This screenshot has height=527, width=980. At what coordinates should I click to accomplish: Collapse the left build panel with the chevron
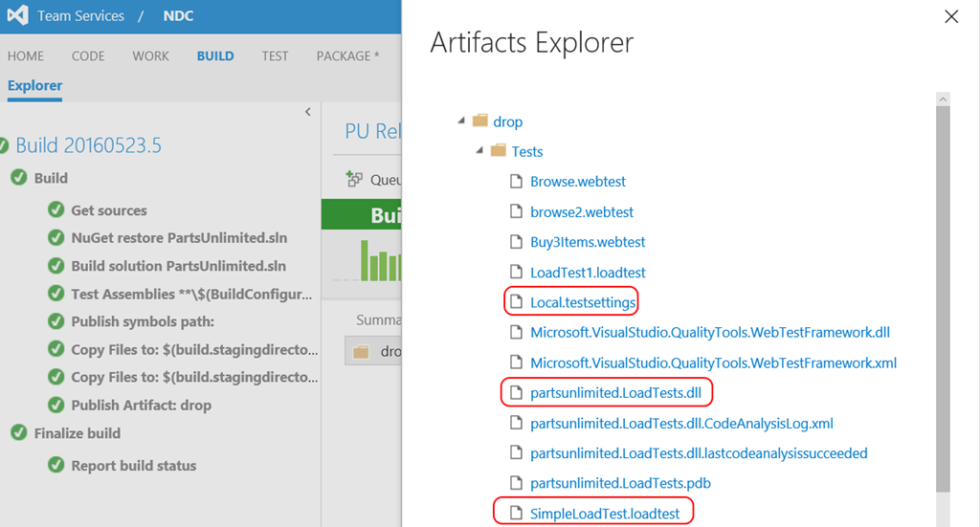pyautogui.click(x=307, y=112)
